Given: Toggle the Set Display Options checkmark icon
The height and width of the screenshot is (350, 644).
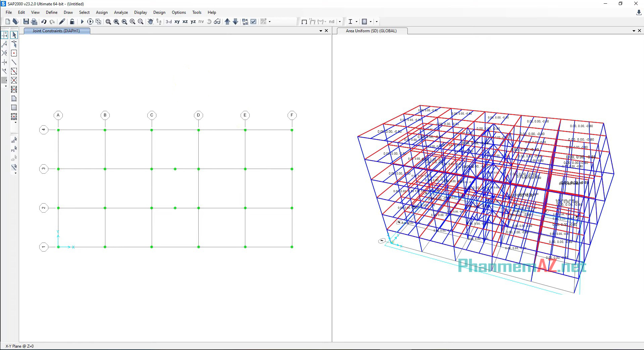Looking at the screenshot, I should (x=253, y=21).
